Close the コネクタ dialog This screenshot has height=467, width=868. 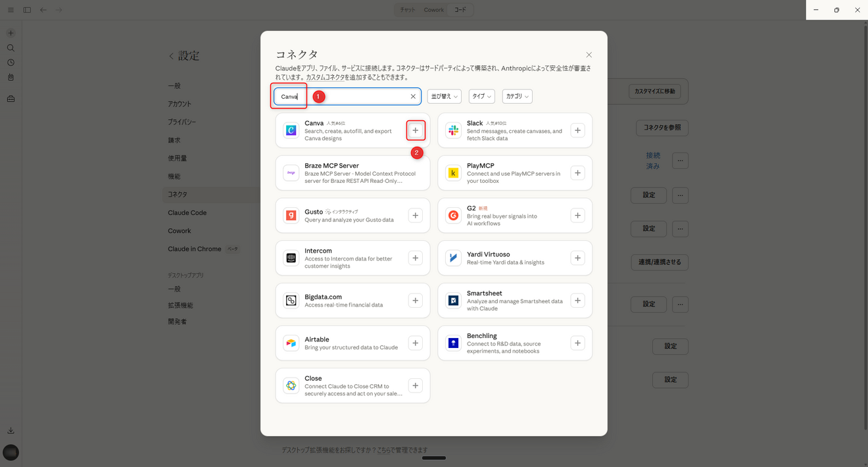589,55
